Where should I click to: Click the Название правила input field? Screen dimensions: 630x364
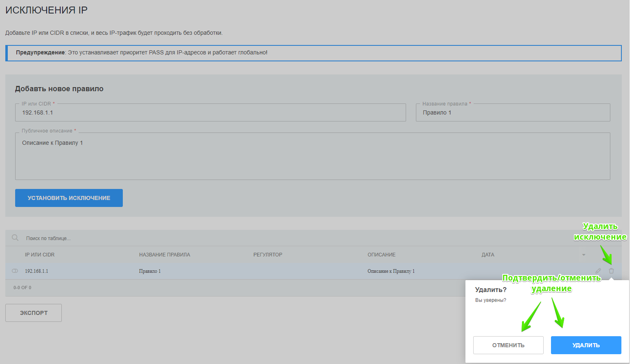513,112
